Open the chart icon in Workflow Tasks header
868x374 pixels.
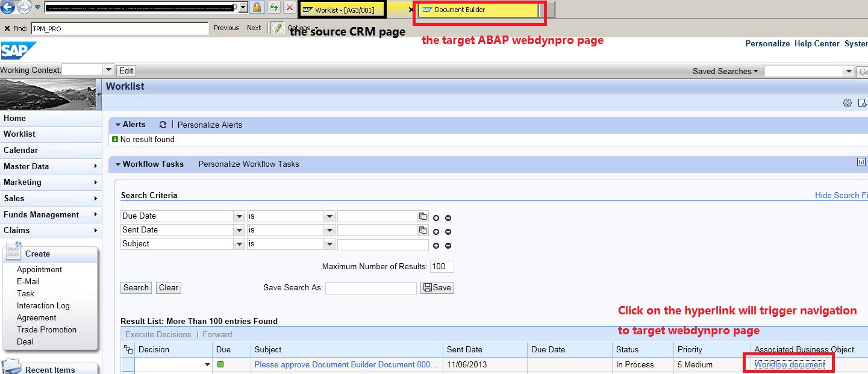point(861,162)
